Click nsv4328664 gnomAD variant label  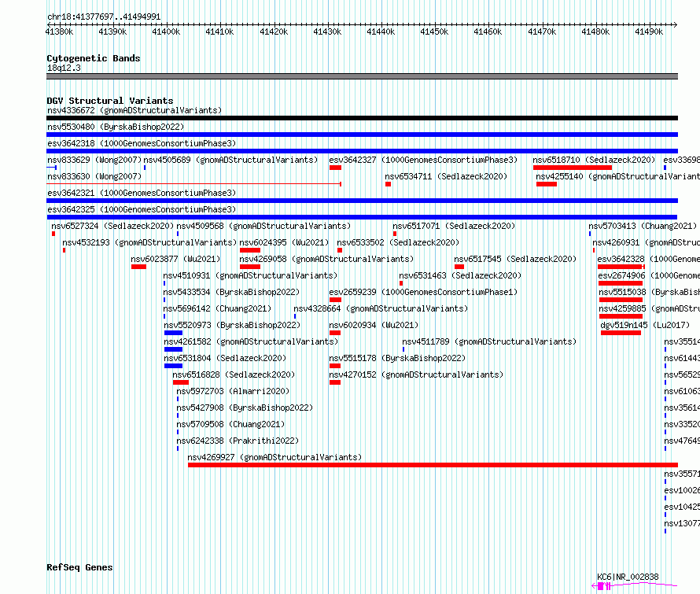click(381, 308)
